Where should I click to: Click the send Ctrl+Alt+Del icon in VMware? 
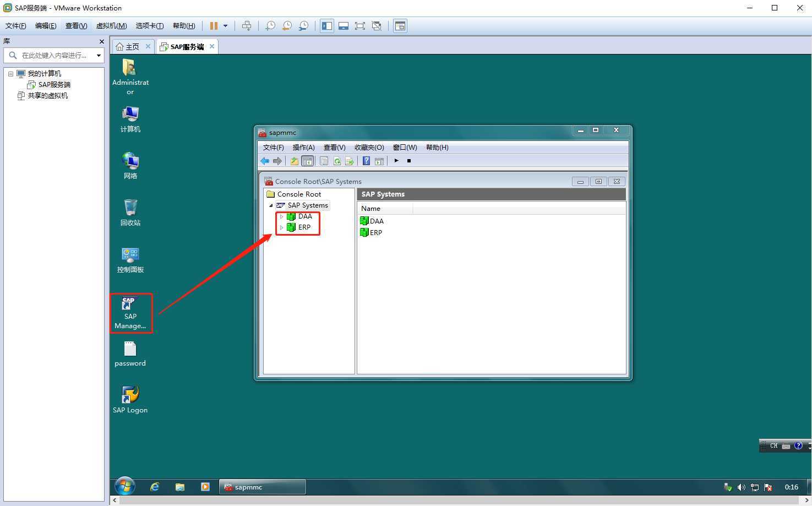(247, 26)
